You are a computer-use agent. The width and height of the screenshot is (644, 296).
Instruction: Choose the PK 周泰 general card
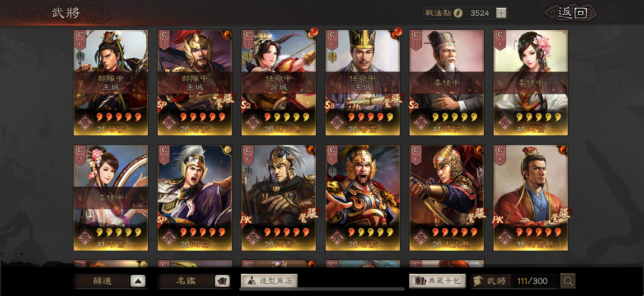278,198
